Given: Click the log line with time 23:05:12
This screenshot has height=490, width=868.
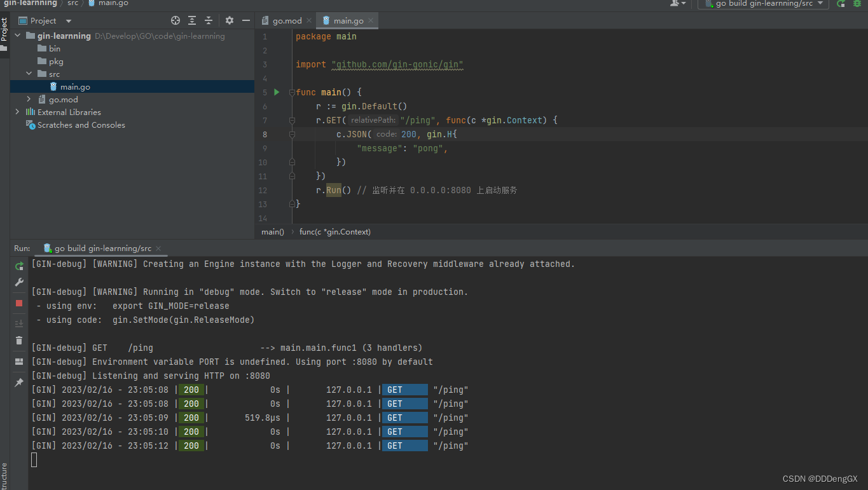Looking at the screenshot, I should (x=249, y=446).
